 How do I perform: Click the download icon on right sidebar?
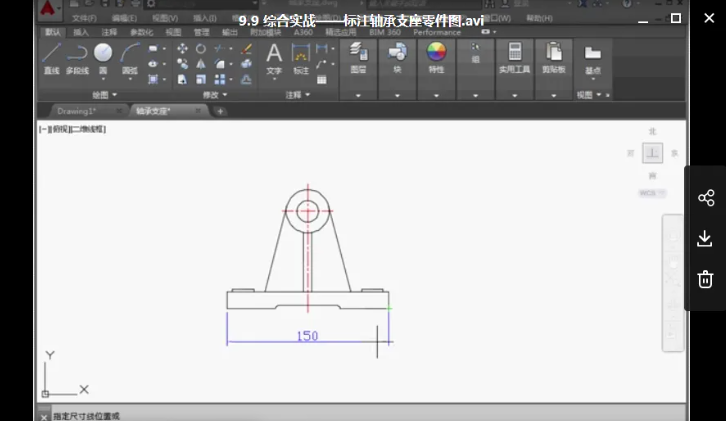click(705, 238)
